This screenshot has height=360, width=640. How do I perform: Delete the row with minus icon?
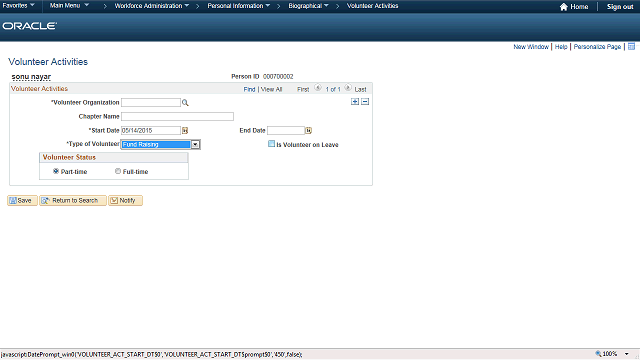(x=365, y=102)
